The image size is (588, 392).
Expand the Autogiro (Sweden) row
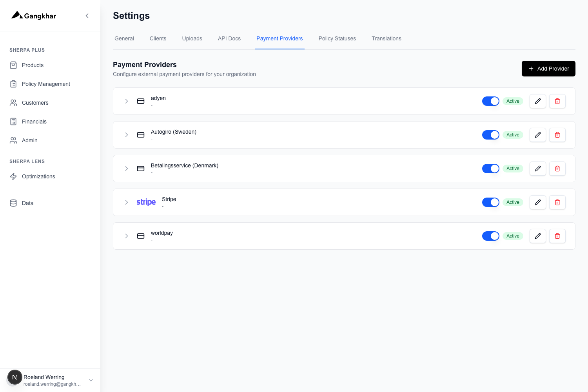[127, 135]
